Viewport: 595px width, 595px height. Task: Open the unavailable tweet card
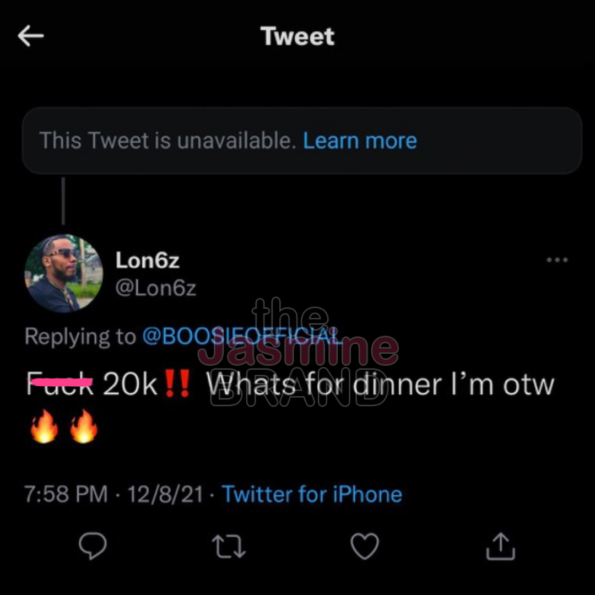[302, 141]
